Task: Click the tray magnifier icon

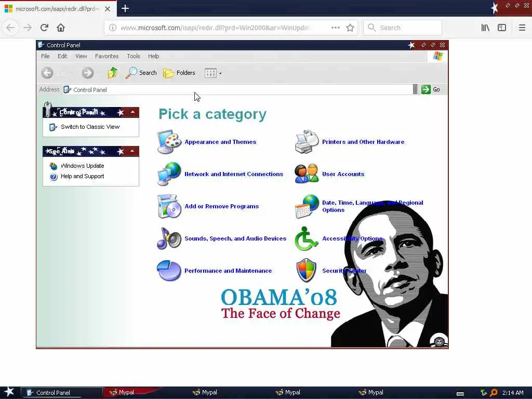Action: [494, 393]
